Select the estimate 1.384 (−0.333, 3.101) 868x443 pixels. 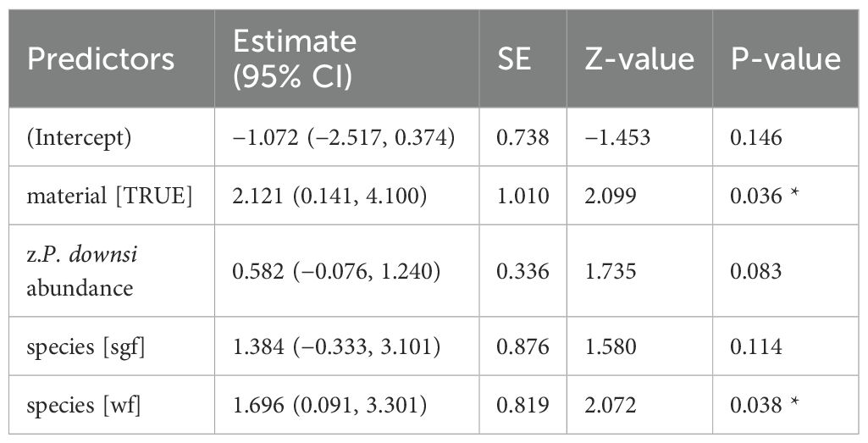point(336,347)
